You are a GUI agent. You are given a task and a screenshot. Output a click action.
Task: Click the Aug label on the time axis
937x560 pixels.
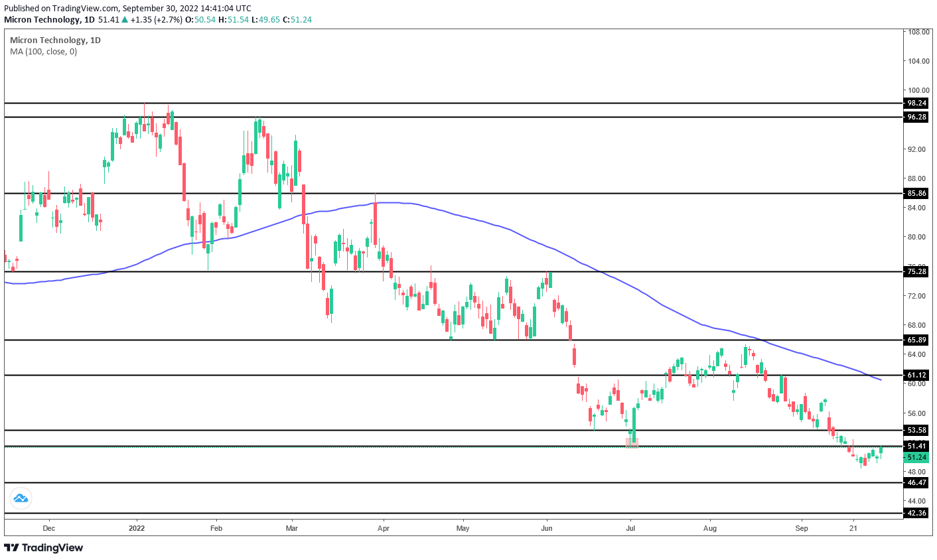[710, 529]
